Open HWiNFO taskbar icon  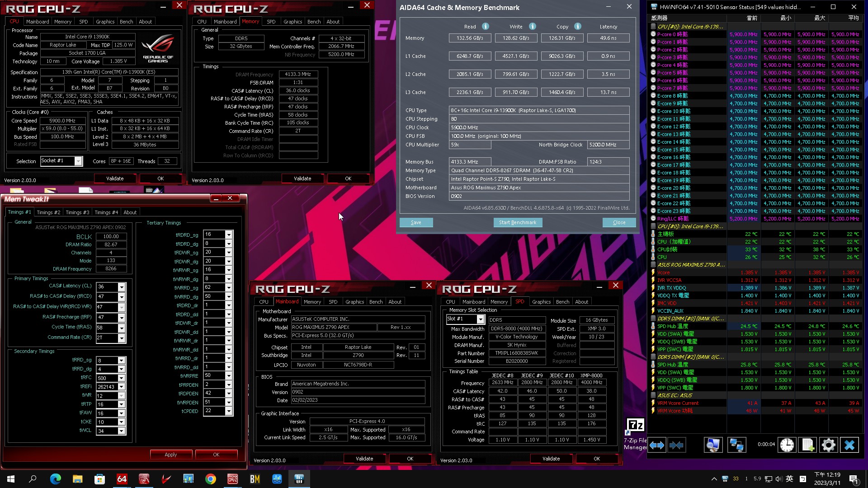(x=299, y=479)
